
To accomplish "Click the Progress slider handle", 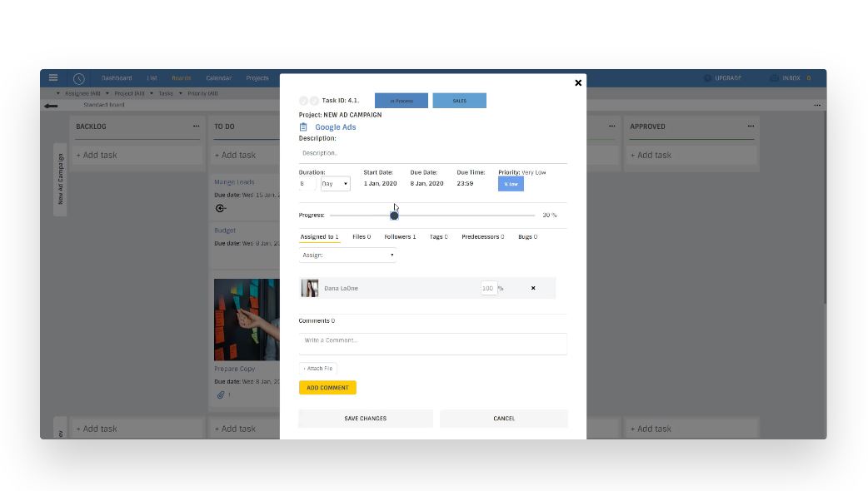I will point(394,216).
